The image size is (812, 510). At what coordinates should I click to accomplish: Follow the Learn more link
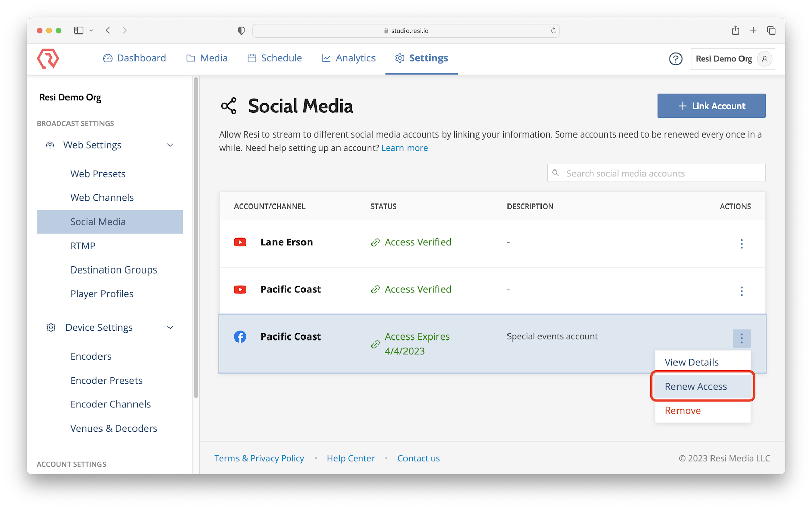pyautogui.click(x=404, y=148)
